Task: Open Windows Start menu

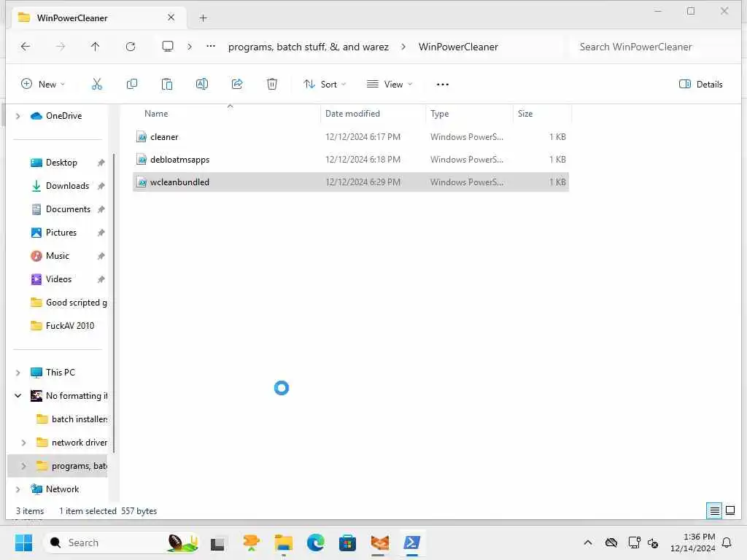Action: (x=23, y=542)
